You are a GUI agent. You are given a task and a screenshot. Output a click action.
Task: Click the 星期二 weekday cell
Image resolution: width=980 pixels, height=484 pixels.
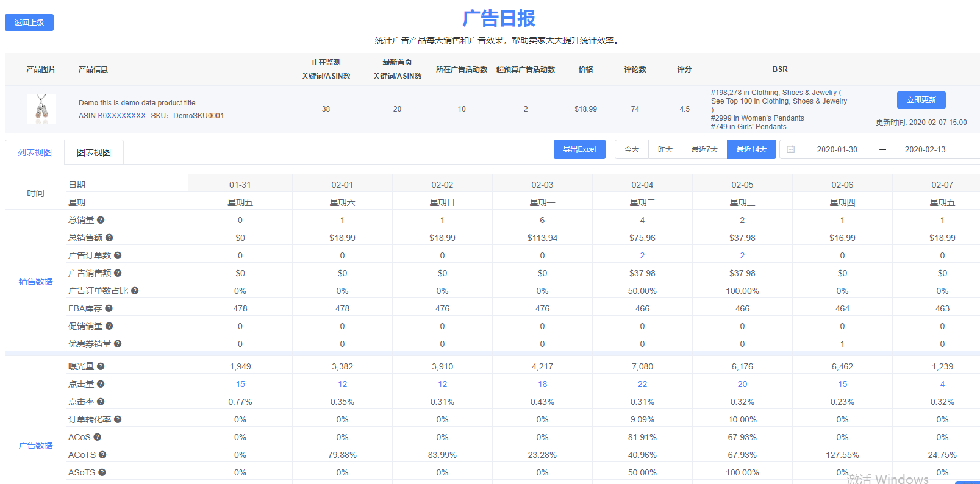(x=642, y=202)
